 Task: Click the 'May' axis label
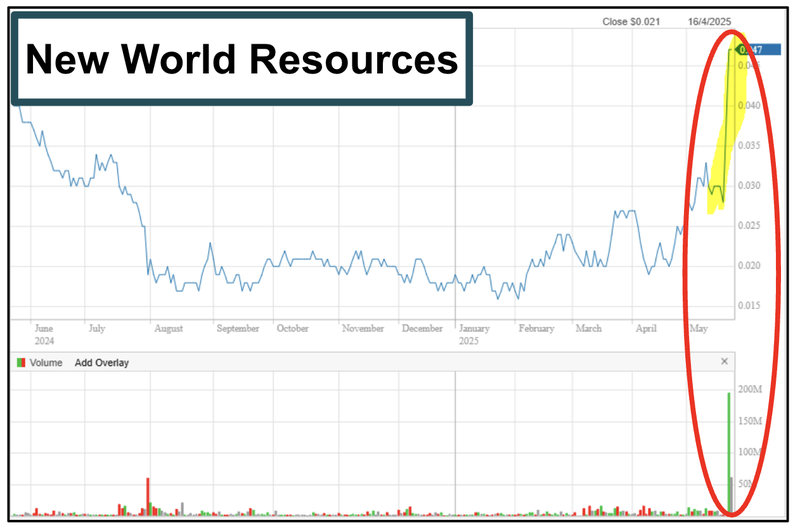[x=699, y=328]
